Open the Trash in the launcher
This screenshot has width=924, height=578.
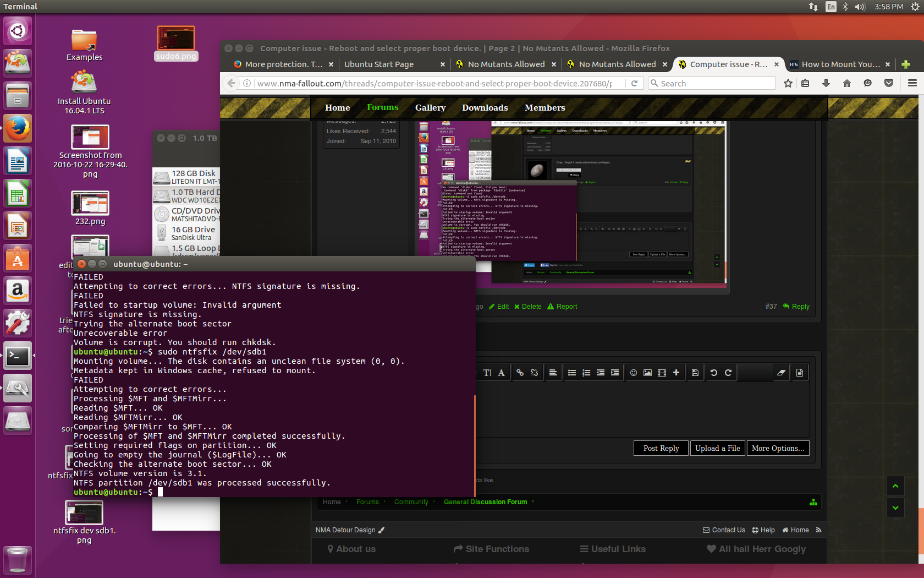coord(18,560)
